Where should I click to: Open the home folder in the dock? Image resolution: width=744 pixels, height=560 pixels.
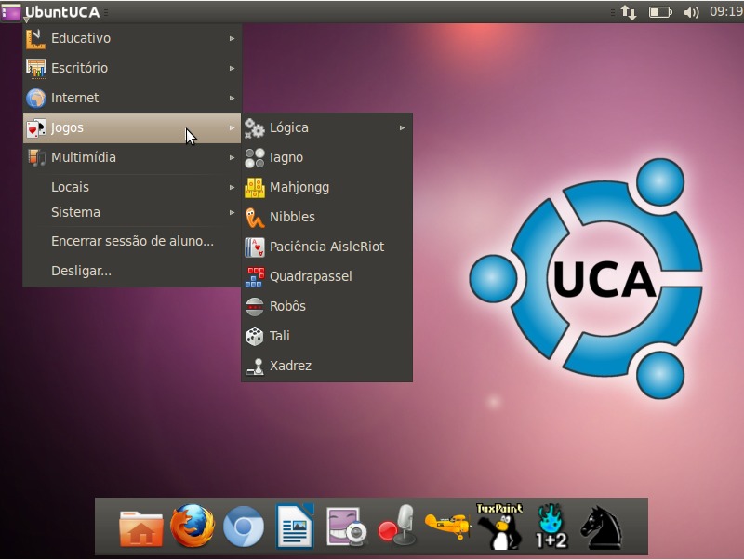click(x=141, y=527)
